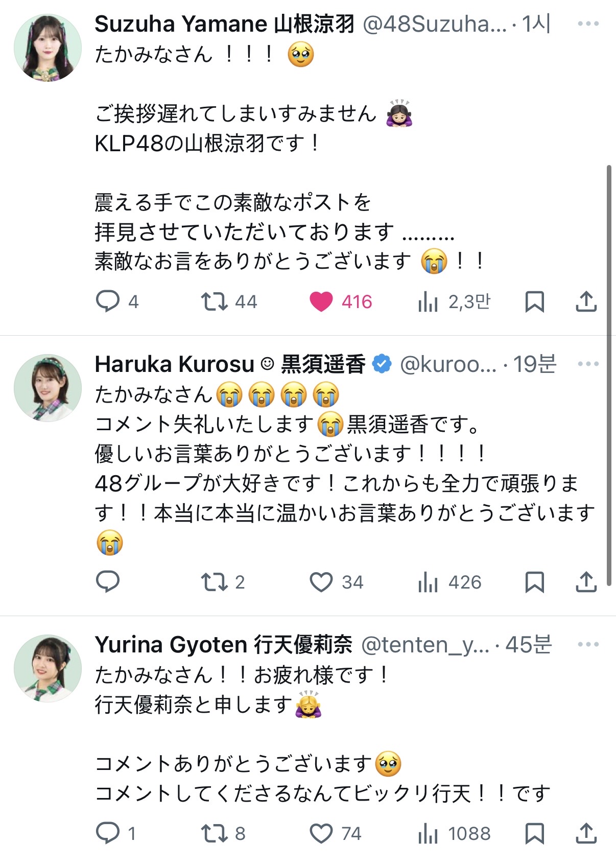Image resolution: width=616 pixels, height=867 pixels.
Task: Share Yurina Gyoten's post
Action: coord(586,833)
